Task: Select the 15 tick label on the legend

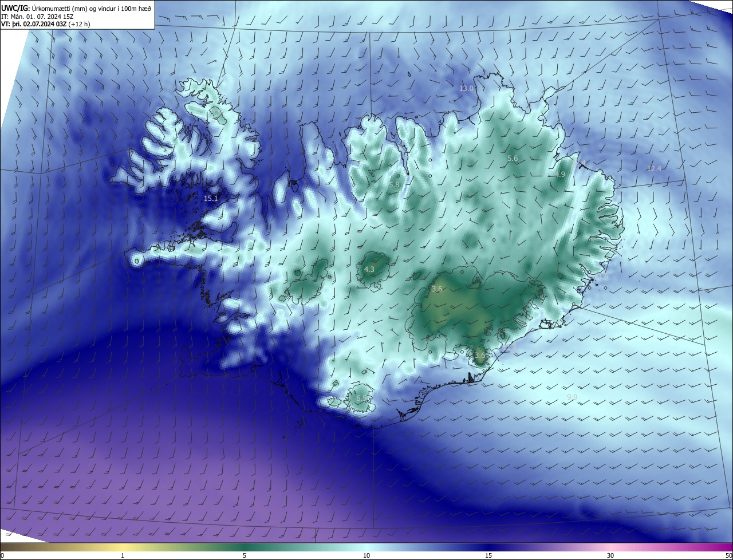Action: click(488, 555)
